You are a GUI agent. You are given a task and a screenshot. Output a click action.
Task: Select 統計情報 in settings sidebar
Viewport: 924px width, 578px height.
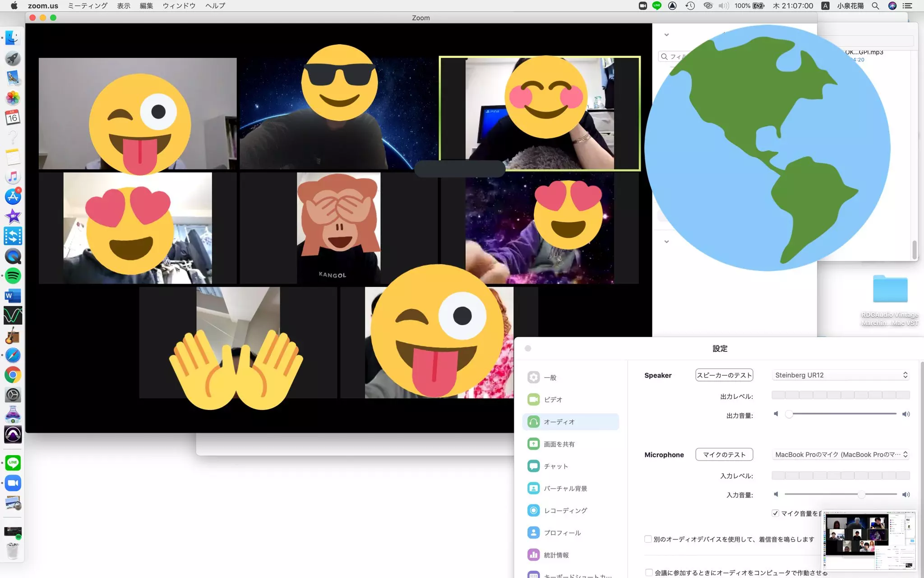(571, 555)
